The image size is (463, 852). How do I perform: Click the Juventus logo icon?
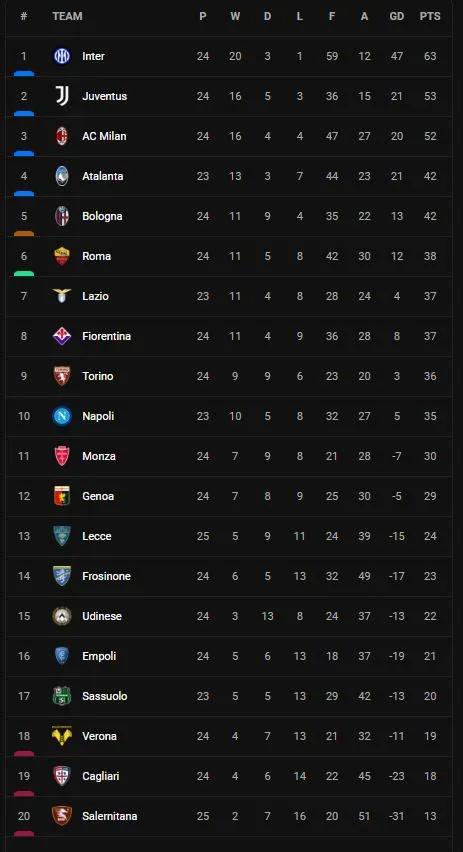(x=62, y=96)
